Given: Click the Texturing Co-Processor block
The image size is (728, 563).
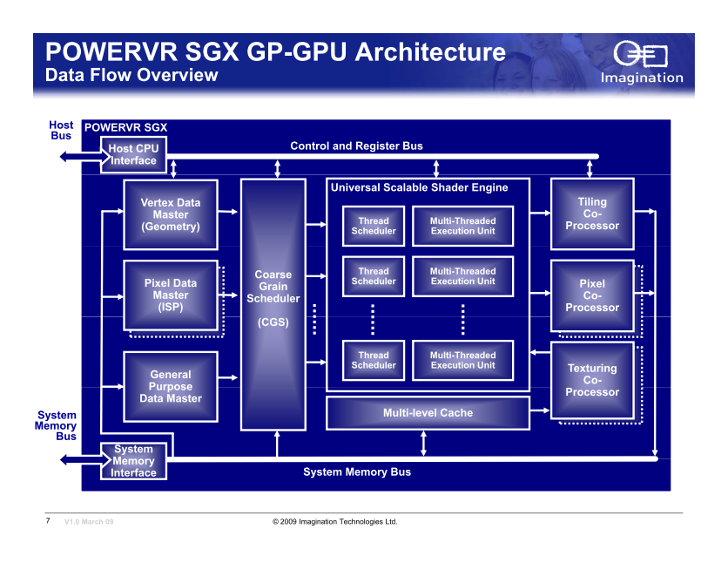Looking at the screenshot, I should tap(592, 381).
